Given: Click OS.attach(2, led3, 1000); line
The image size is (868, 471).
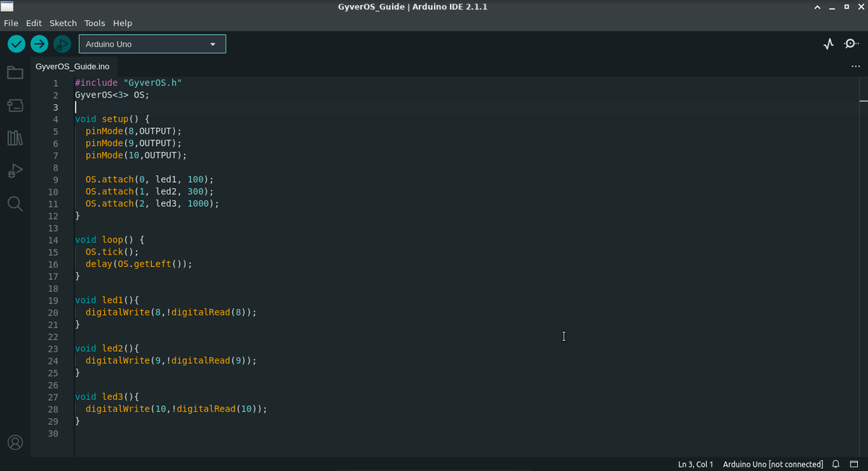Looking at the screenshot, I should coord(152,203).
